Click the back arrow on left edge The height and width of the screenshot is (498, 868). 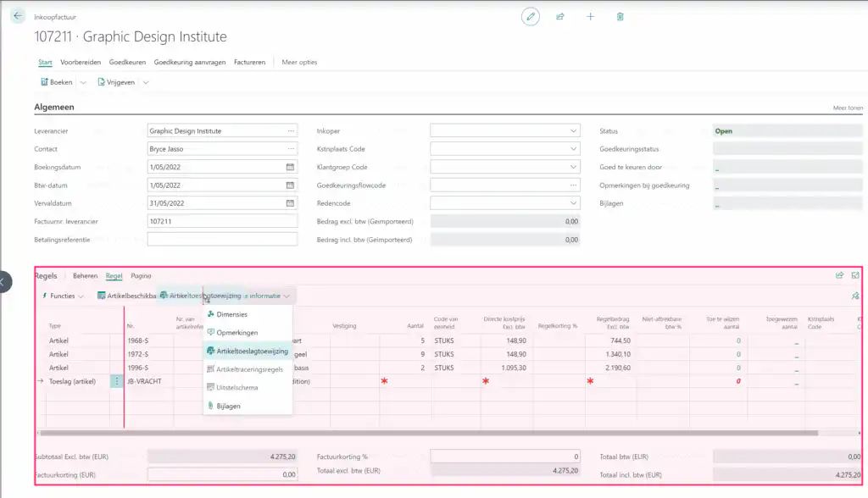(4, 281)
